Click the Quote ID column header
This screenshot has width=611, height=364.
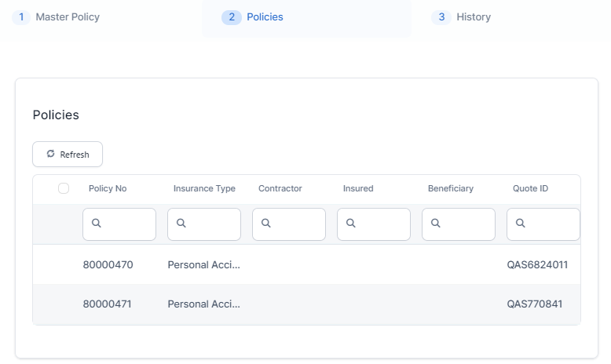pyautogui.click(x=530, y=188)
